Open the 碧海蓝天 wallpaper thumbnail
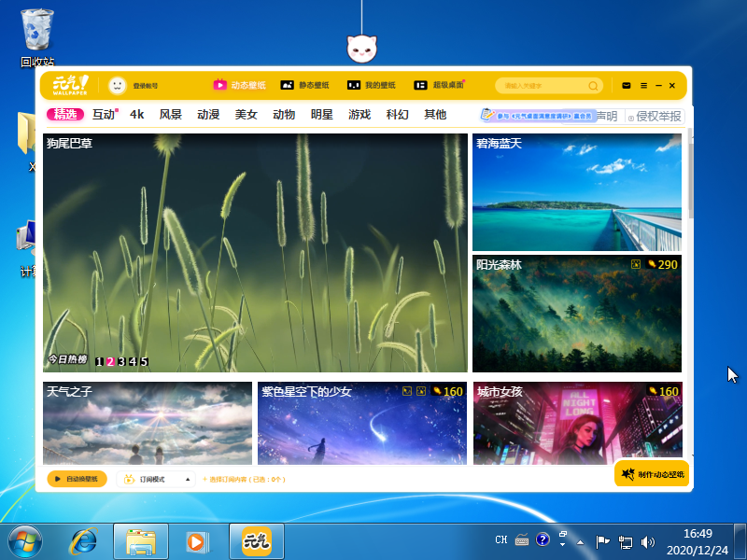The width and height of the screenshot is (747, 560). [x=577, y=192]
